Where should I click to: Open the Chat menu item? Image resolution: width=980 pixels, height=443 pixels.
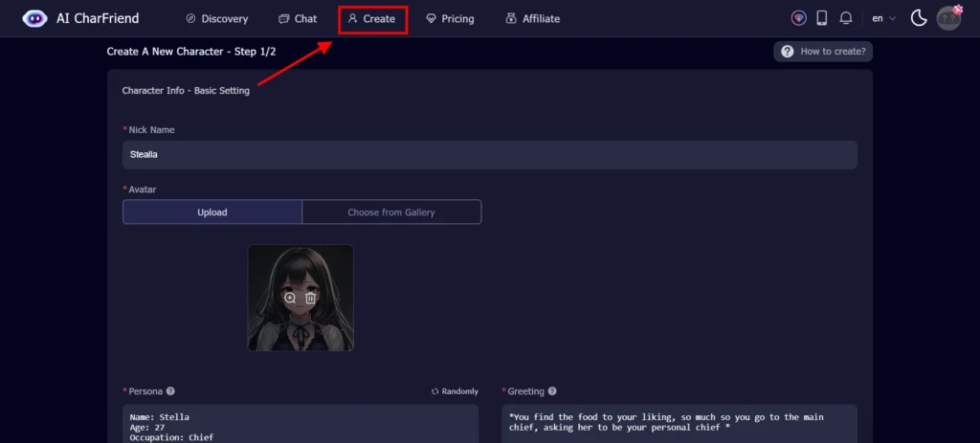298,18
